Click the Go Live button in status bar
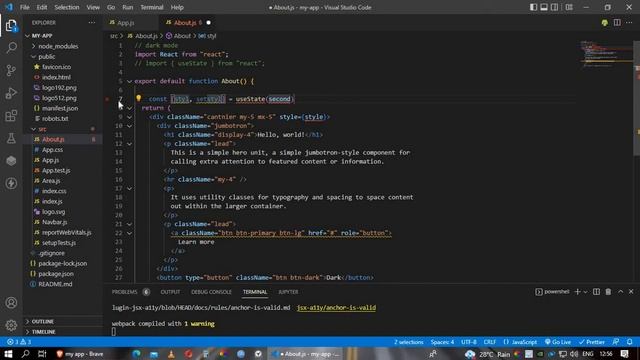Viewport: 640px width, 360px height. (x=558, y=342)
